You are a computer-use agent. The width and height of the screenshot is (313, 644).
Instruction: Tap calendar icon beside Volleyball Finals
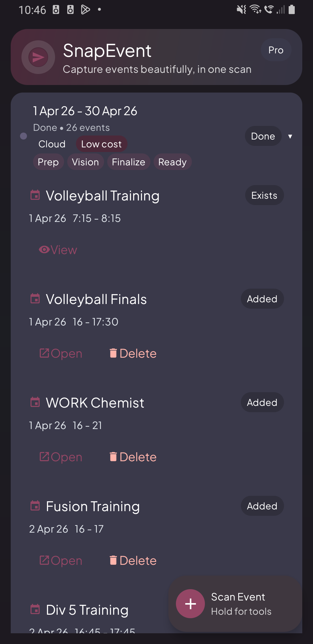click(x=35, y=299)
